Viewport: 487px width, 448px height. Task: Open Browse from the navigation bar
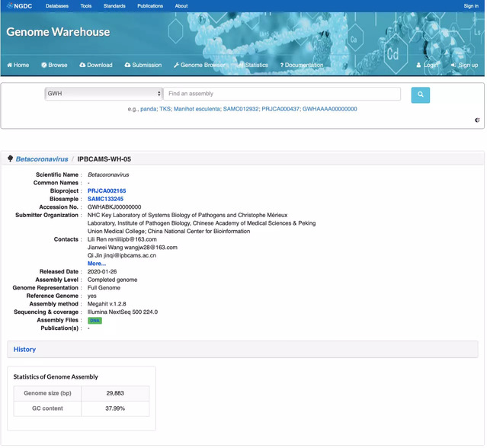[x=54, y=66]
